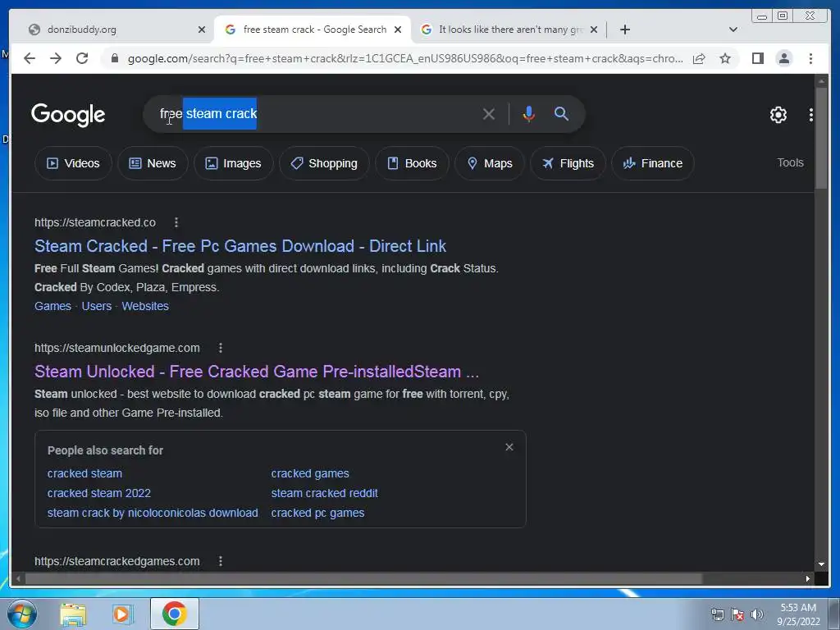Screen dimensions: 840x630
Task: Filter results by News
Action: coord(153,163)
